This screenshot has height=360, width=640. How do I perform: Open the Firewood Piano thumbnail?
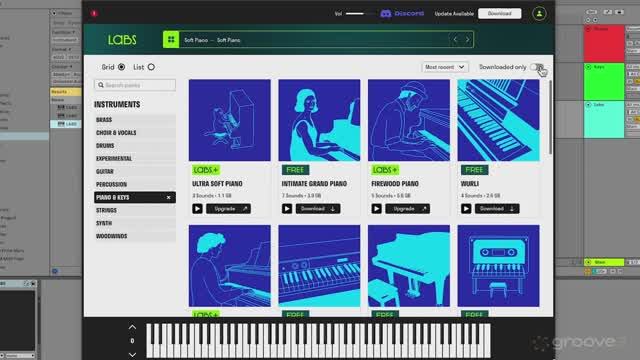(x=409, y=120)
